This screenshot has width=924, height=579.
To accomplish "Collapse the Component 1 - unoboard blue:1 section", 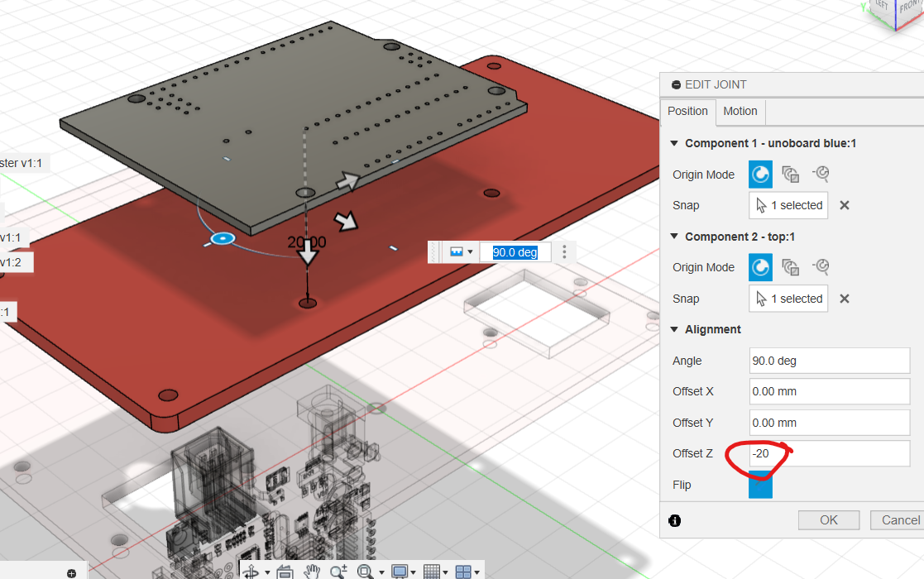I will pos(674,143).
